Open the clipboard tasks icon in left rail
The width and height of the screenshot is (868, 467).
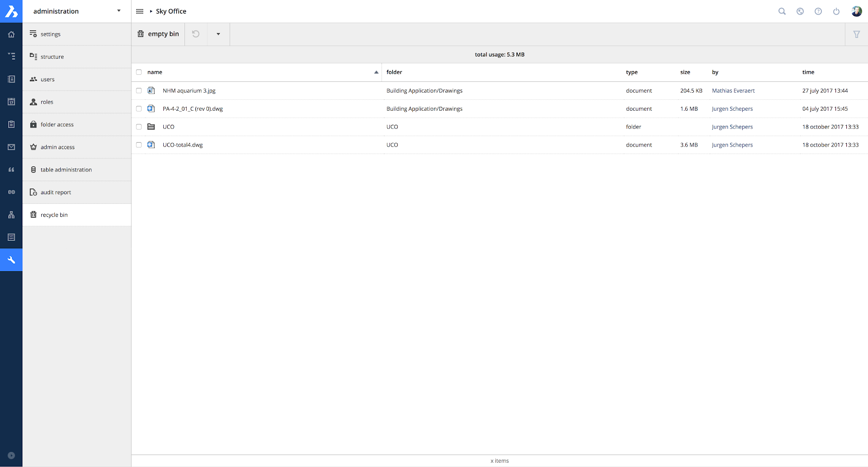11,124
